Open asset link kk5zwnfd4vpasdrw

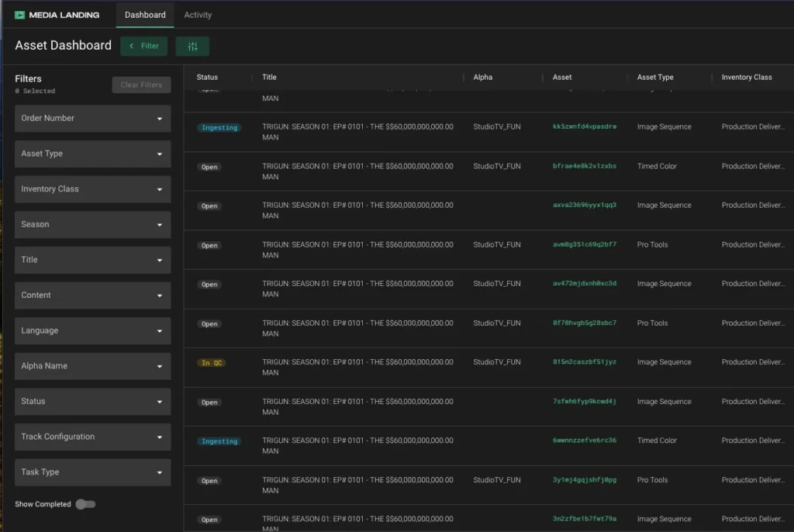585,127
